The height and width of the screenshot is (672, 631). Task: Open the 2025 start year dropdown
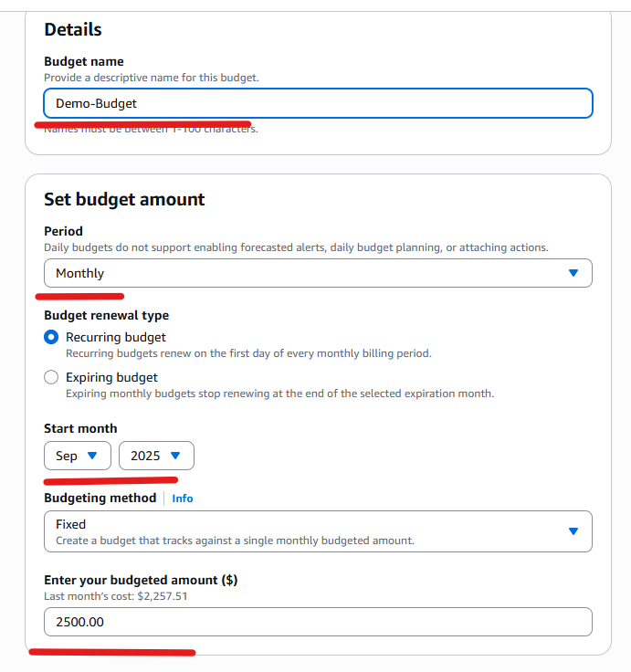point(156,456)
